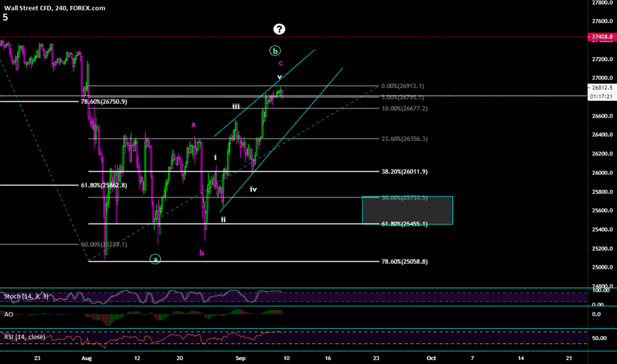
Task: Select the '23.60%(26356.3)' Fibonacci label
Action: point(404,138)
